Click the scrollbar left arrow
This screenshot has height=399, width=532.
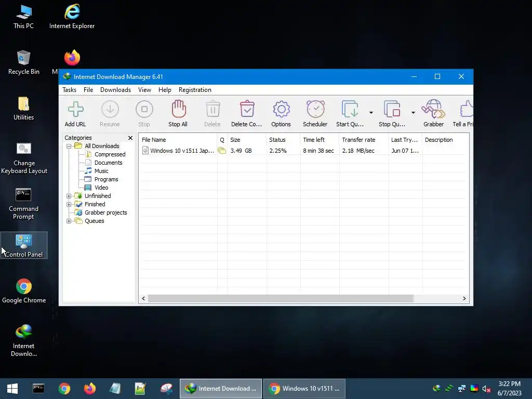pyautogui.click(x=143, y=299)
